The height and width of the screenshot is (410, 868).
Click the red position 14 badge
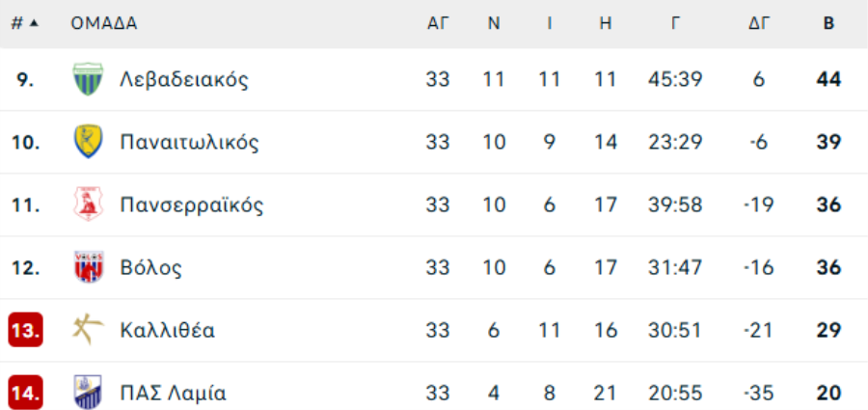coord(25,393)
